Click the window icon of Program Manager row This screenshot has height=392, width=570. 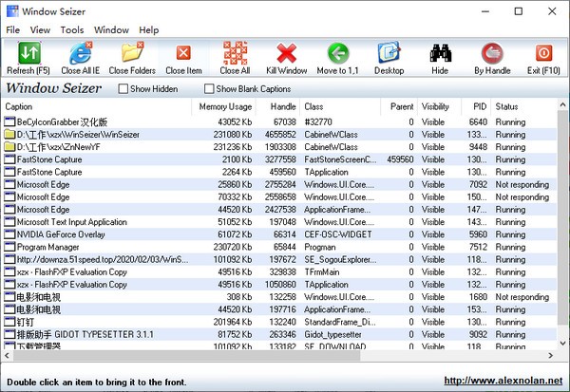click(x=9, y=247)
